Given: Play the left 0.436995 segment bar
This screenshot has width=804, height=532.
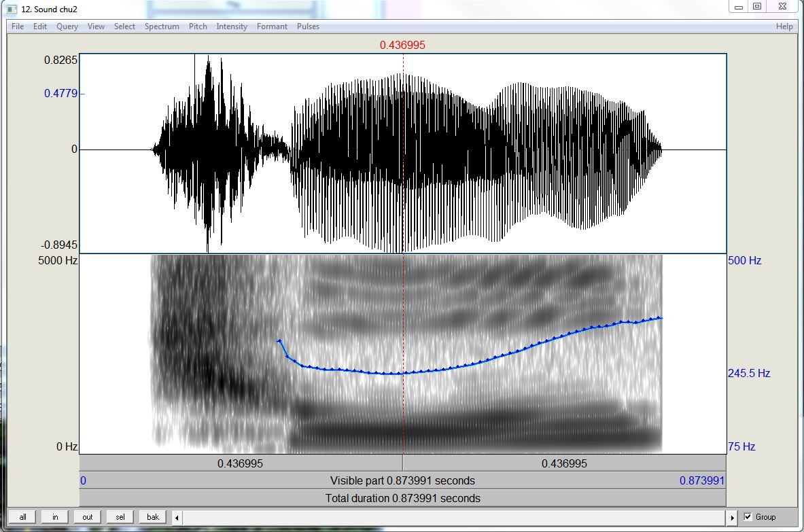Looking at the screenshot, I should coord(241,463).
